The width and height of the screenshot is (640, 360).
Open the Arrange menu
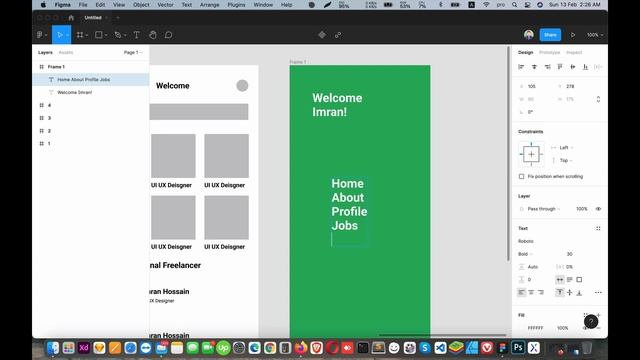[209, 5]
